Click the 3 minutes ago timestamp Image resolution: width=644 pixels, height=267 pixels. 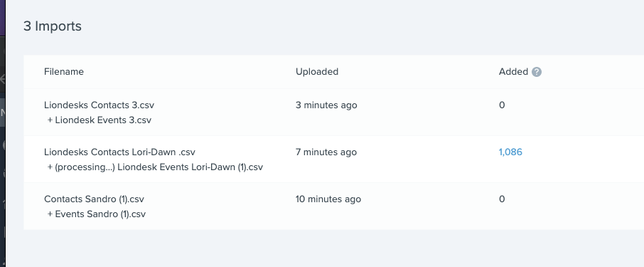click(326, 105)
